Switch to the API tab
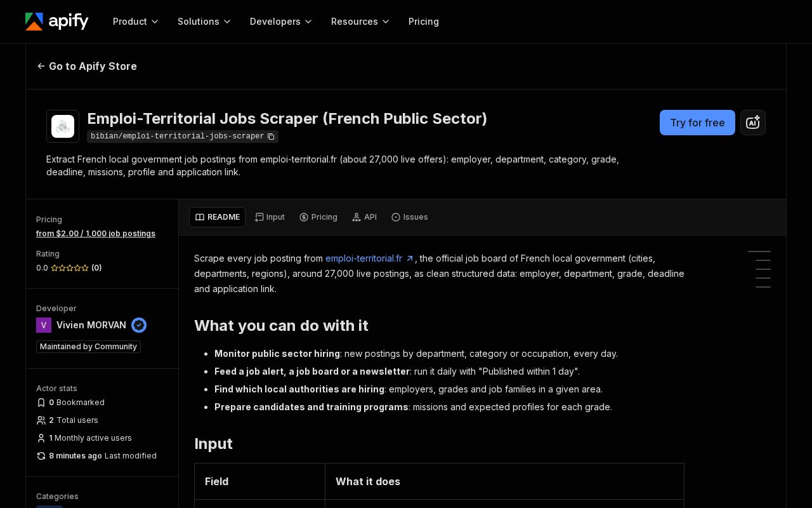This screenshot has width=812, height=508. point(365,217)
